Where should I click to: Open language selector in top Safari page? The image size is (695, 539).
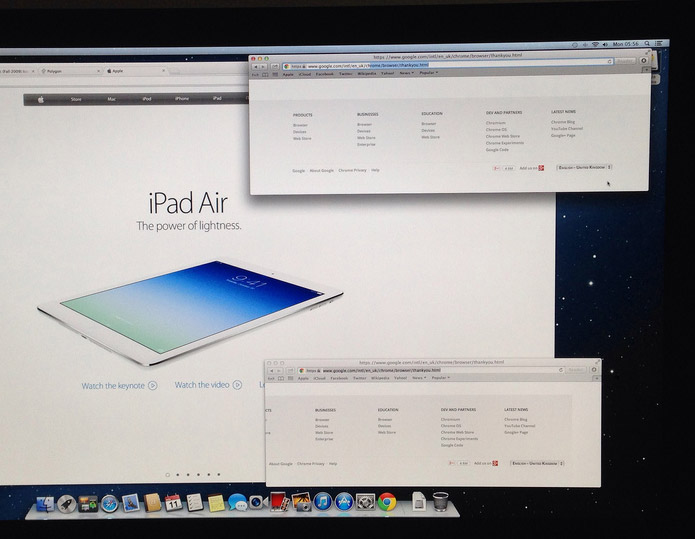[x=584, y=167]
